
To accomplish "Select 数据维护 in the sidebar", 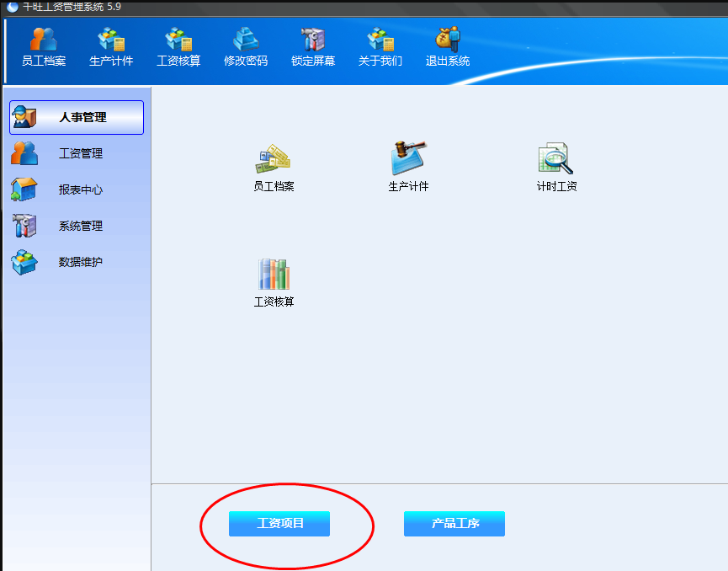I will (x=77, y=262).
